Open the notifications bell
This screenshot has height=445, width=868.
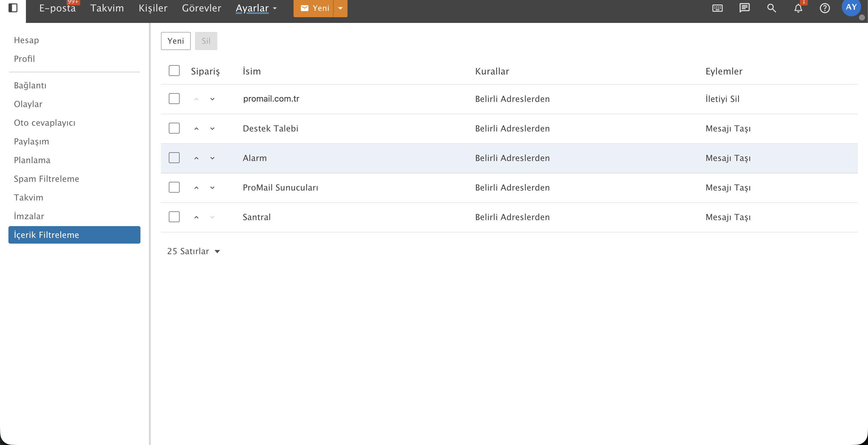coord(798,8)
